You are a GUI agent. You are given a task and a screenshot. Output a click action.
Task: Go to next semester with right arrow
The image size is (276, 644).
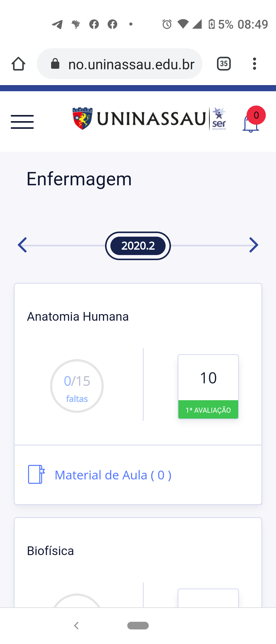(254, 245)
